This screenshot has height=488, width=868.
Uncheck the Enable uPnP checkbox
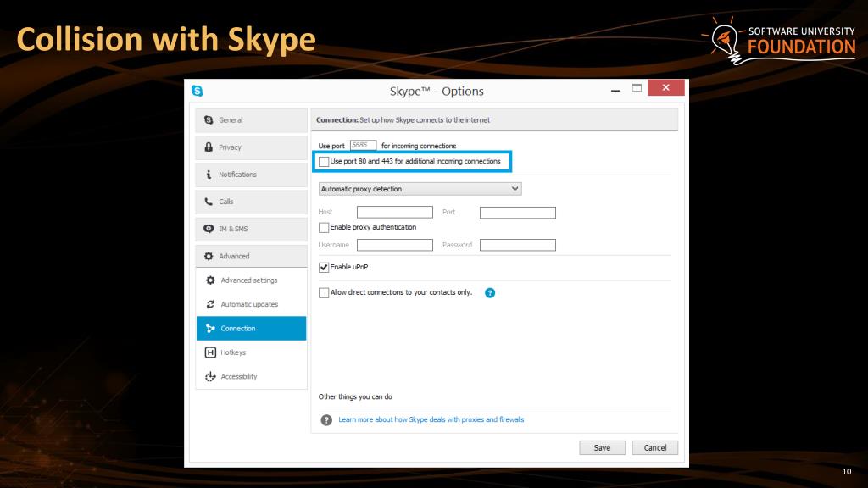[x=324, y=267]
